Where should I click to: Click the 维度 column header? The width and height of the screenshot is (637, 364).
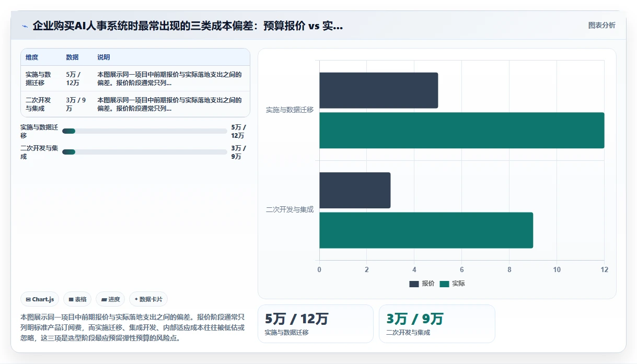pyautogui.click(x=32, y=57)
